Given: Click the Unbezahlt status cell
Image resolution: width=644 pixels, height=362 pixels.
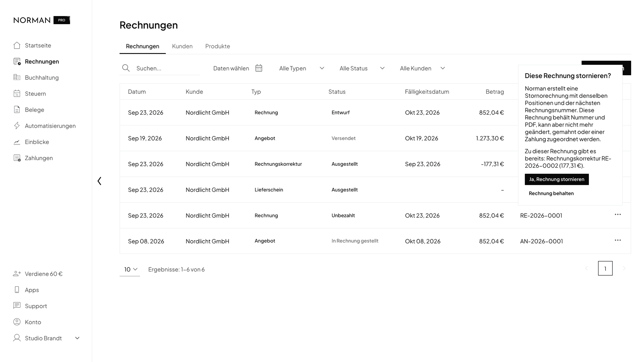Looking at the screenshot, I should pos(343,216).
